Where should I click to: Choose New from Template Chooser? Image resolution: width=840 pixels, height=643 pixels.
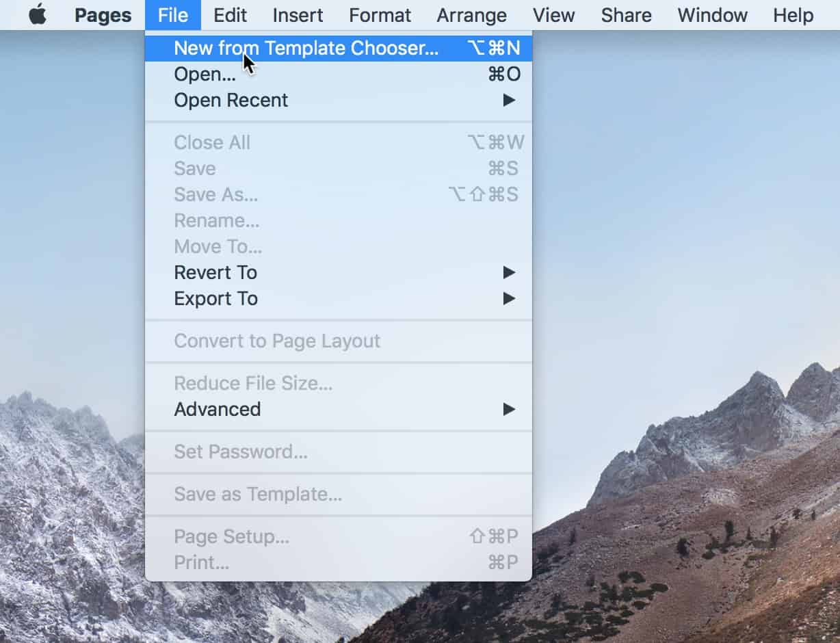click(x=339, y=48)
